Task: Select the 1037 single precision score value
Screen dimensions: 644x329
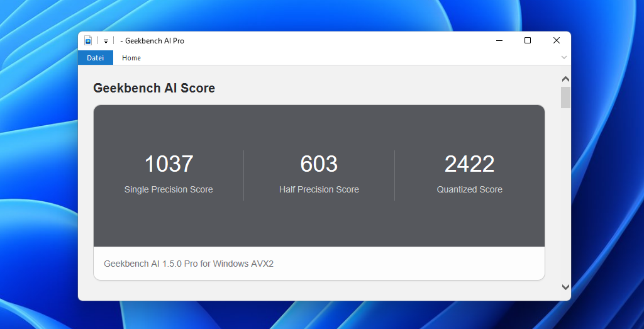Action: click(169, 164)
